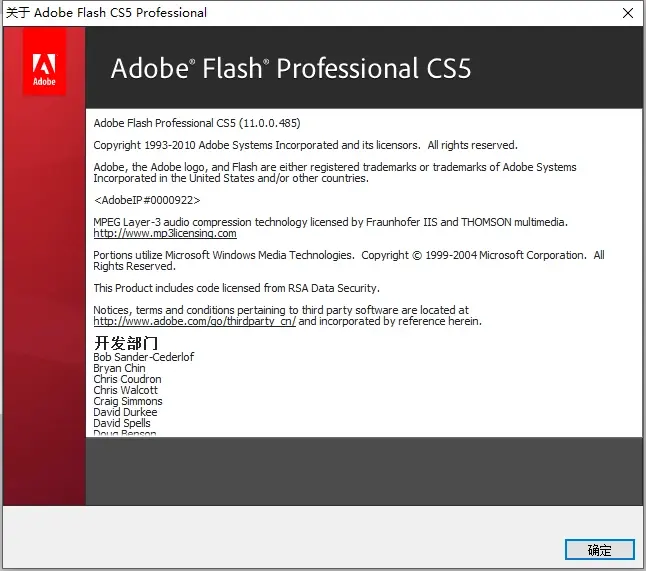Viewport: 646px width, 571px height.
Task: Open the adobe.com thirdparty_cn link
Action: (x=195, y=322)
